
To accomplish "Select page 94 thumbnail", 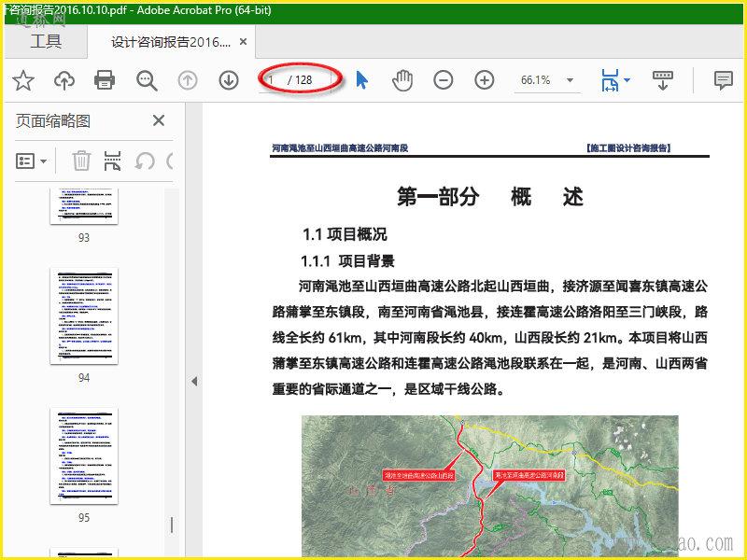I will coord(84,315).
